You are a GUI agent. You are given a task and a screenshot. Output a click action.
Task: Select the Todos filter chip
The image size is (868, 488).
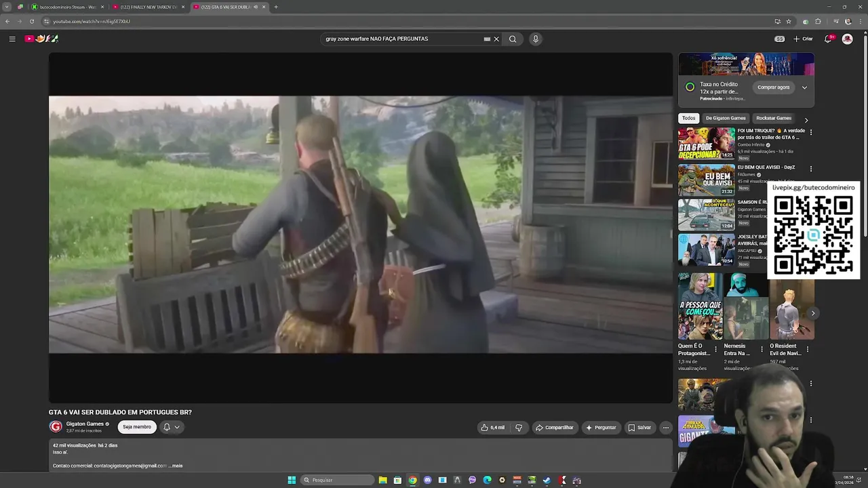(x=689, y=118)
